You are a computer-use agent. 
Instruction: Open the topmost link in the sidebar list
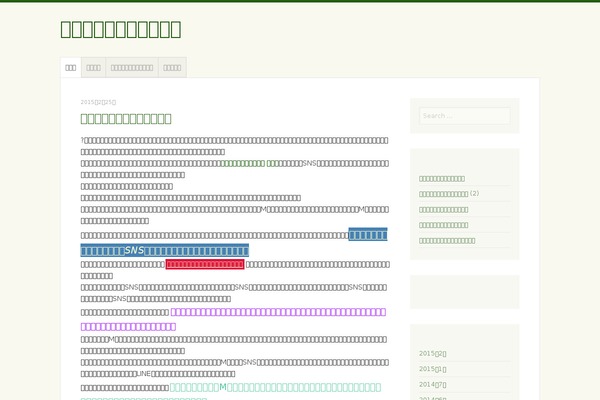pos(442,179)
